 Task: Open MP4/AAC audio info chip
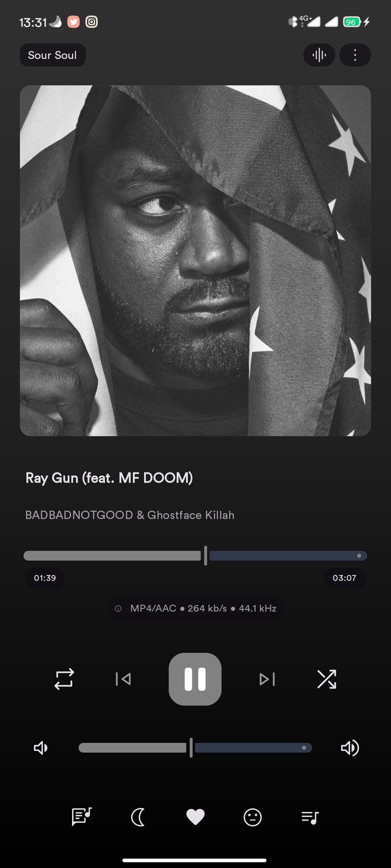click(x=195, y=608)
